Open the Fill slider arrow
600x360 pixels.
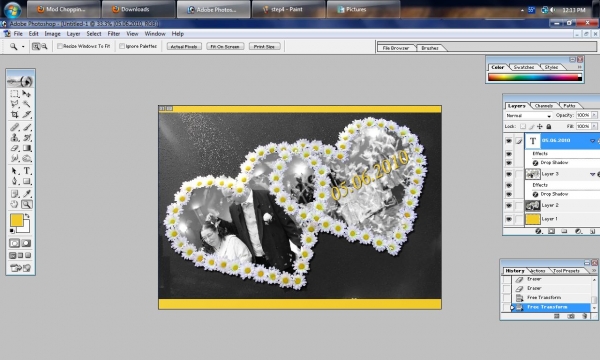pos(594,126)
